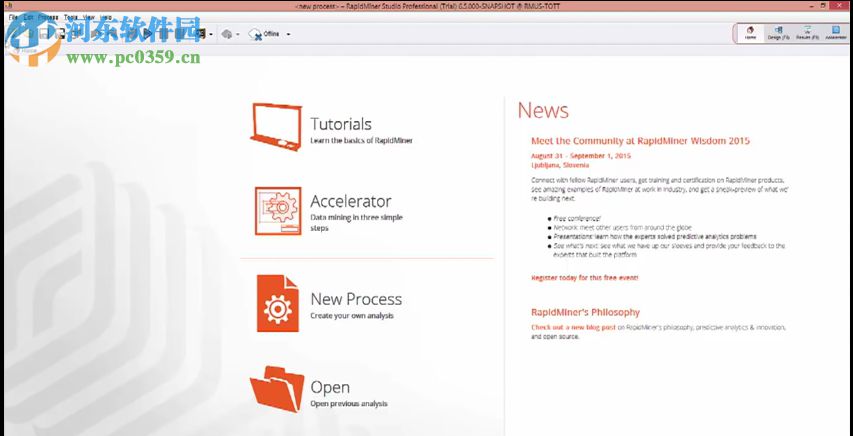Open the 'RapidMiner's Philosophy' news headline
This screenshot has width=853, height=436.
tap(585, 312)
